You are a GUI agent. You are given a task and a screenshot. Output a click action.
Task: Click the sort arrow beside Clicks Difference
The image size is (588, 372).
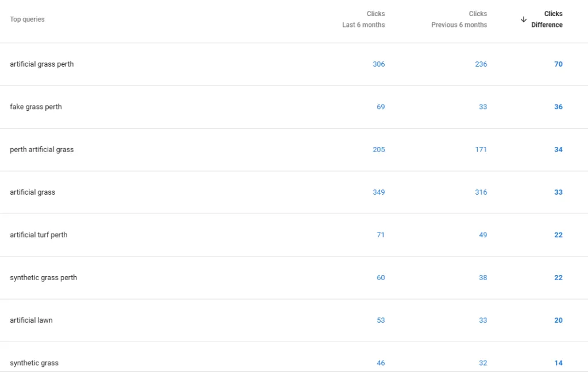524,20
